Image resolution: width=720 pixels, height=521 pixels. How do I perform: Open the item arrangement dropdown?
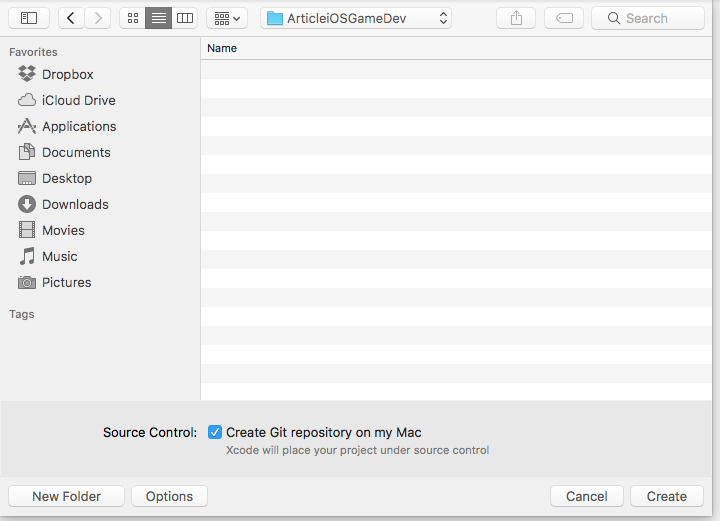(x=227, y=18)
